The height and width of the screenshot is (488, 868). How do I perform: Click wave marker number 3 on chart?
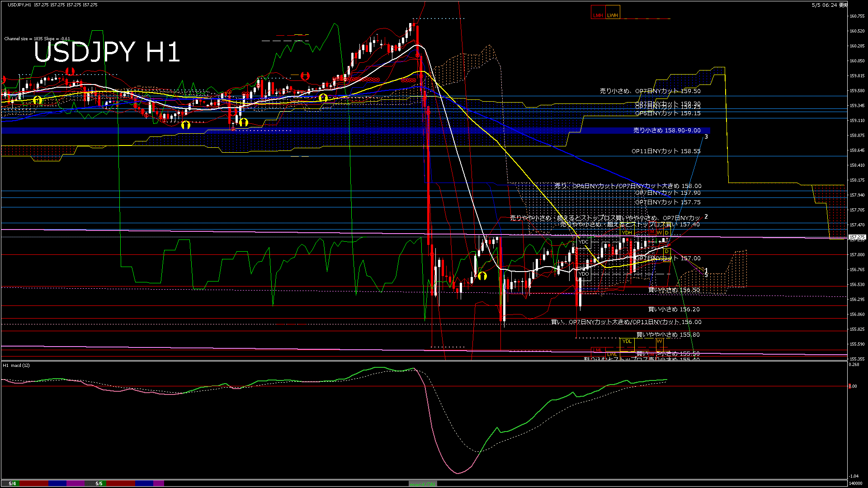706,137
